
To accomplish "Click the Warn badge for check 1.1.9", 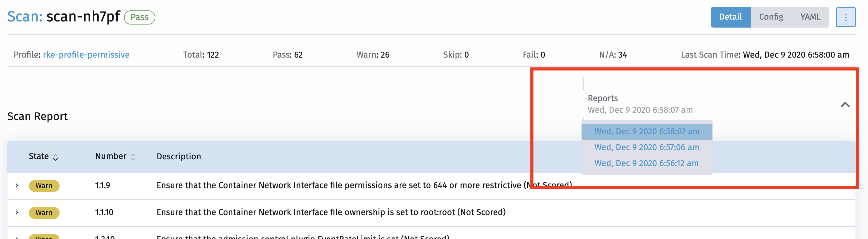I will coord(44,185).
